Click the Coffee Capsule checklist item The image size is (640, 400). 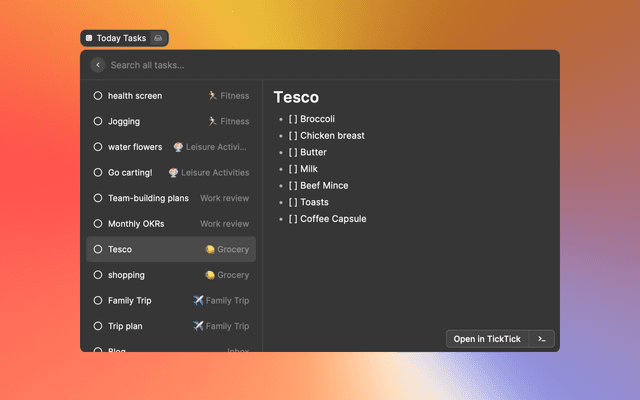[332, 219]
